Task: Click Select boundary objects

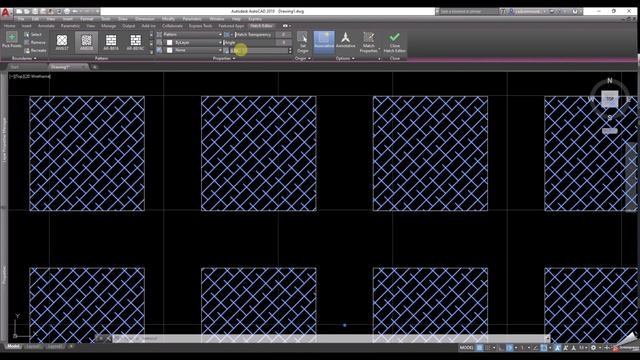Action: coord(33,35)
